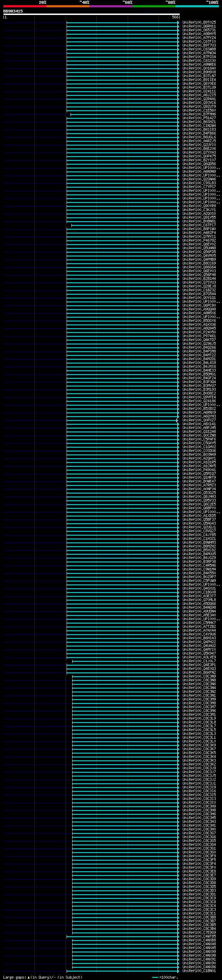Select the UniRef100_B4JGZ9 entry
This screenshot has height=980, width=222.
(x=199, y=558)
